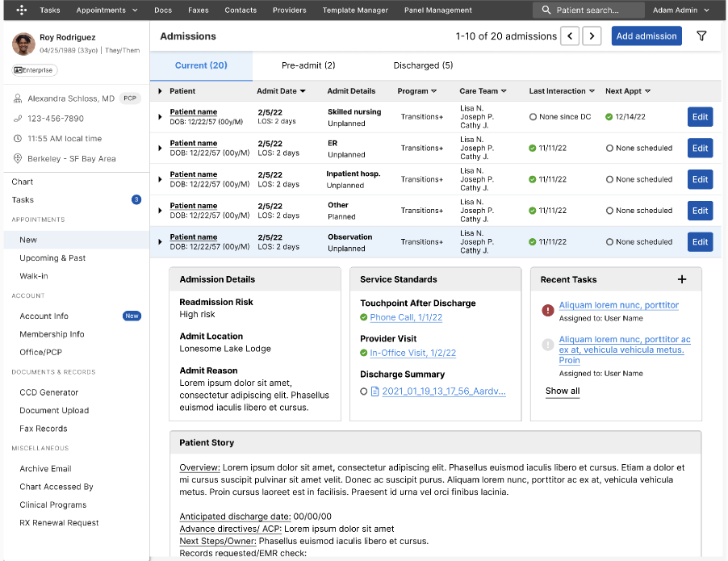Open CCD Generator in sidebar
Screen dimensions: 728x561
coord(48,392)
